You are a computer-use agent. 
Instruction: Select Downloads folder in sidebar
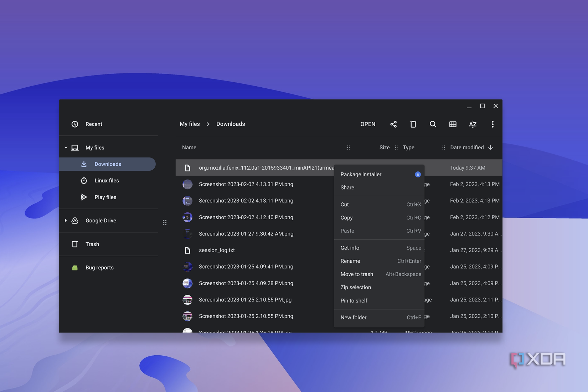tap(108, 164)
